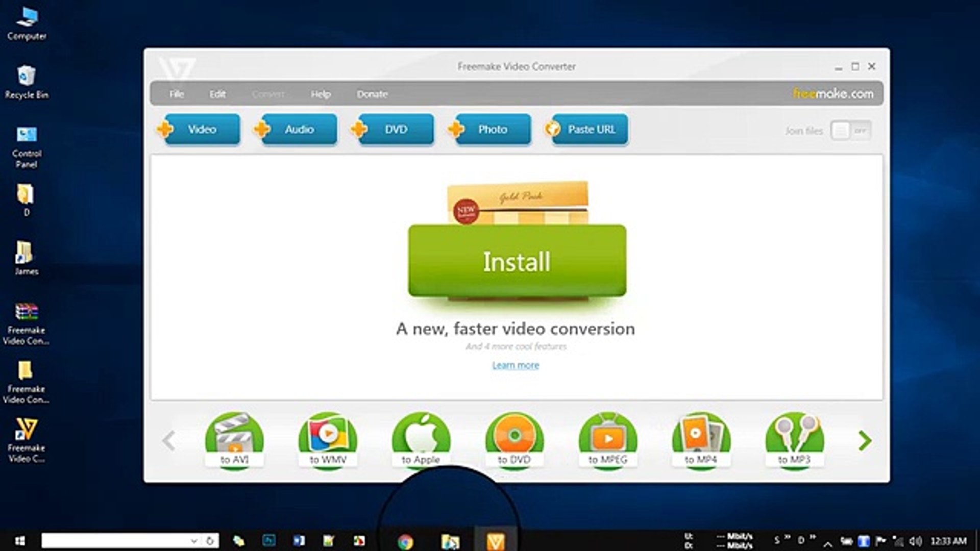
Task: Follow the Learn more link
Action: [x=516, y=365]
